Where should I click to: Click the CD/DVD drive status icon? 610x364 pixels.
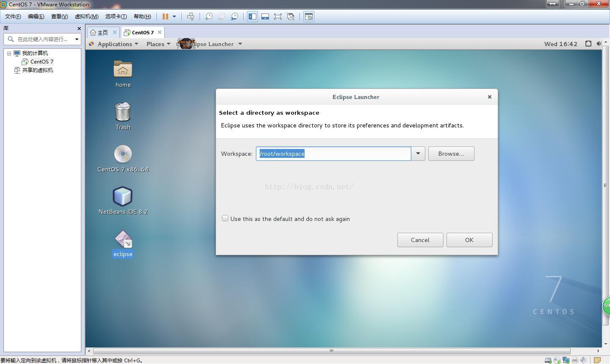coord(557,360)
